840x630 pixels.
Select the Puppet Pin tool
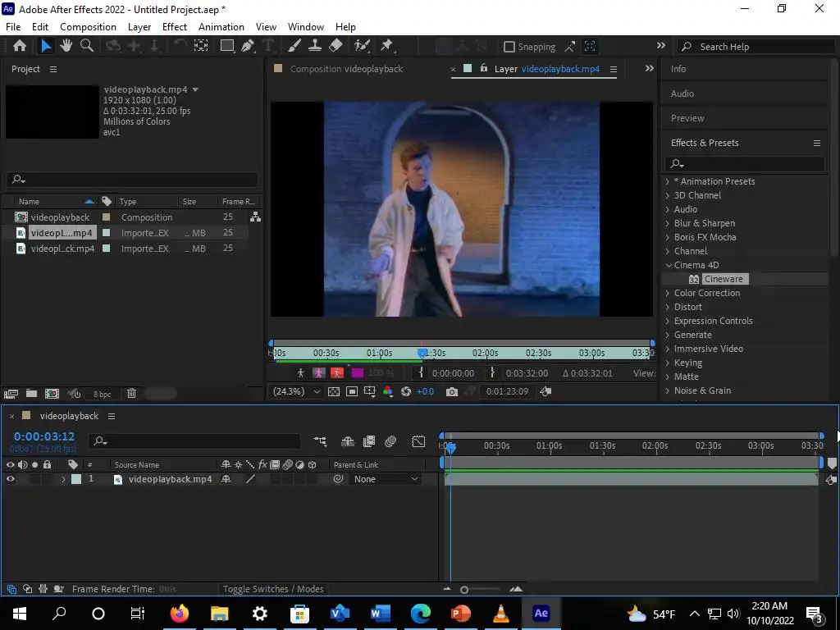(x=387, y=46)
